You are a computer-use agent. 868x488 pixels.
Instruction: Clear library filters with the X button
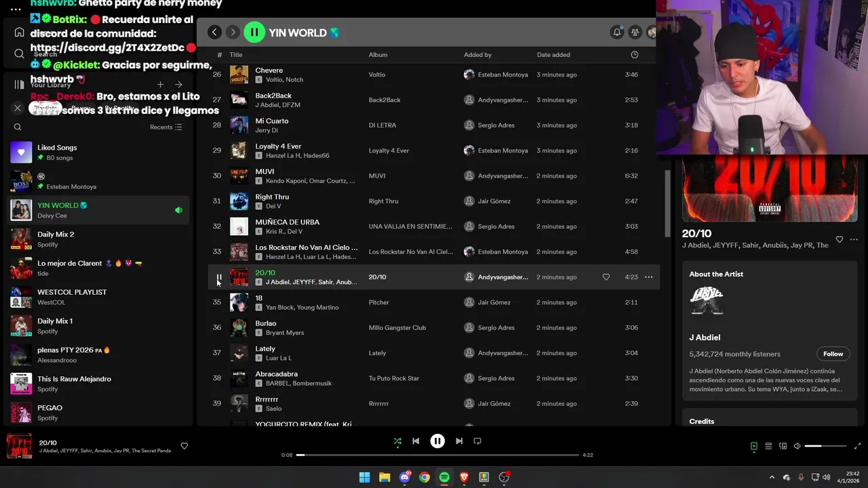click(18, 108)
